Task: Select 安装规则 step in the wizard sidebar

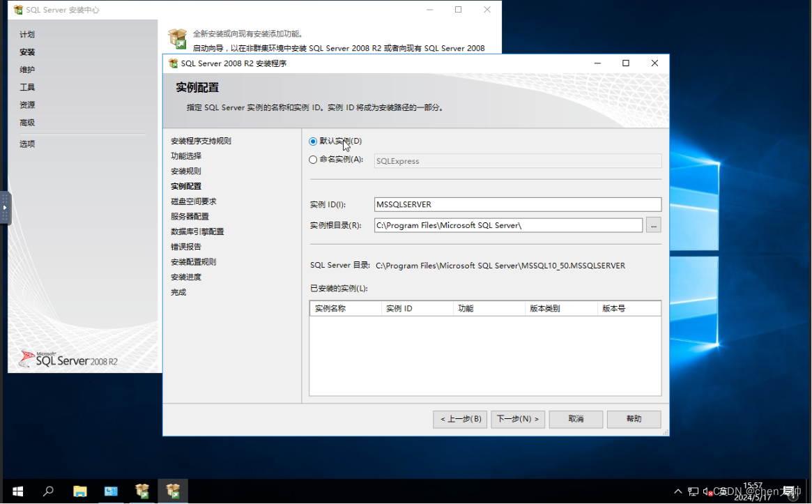Action: (186, 171)
